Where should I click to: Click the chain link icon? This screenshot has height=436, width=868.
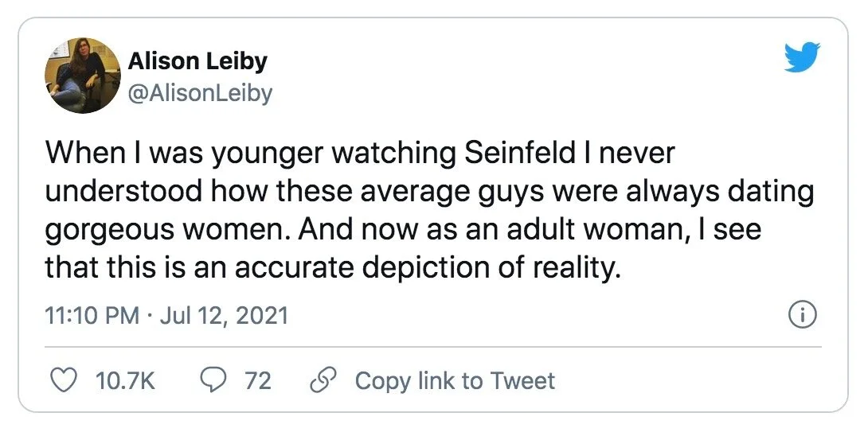point(323,380)
